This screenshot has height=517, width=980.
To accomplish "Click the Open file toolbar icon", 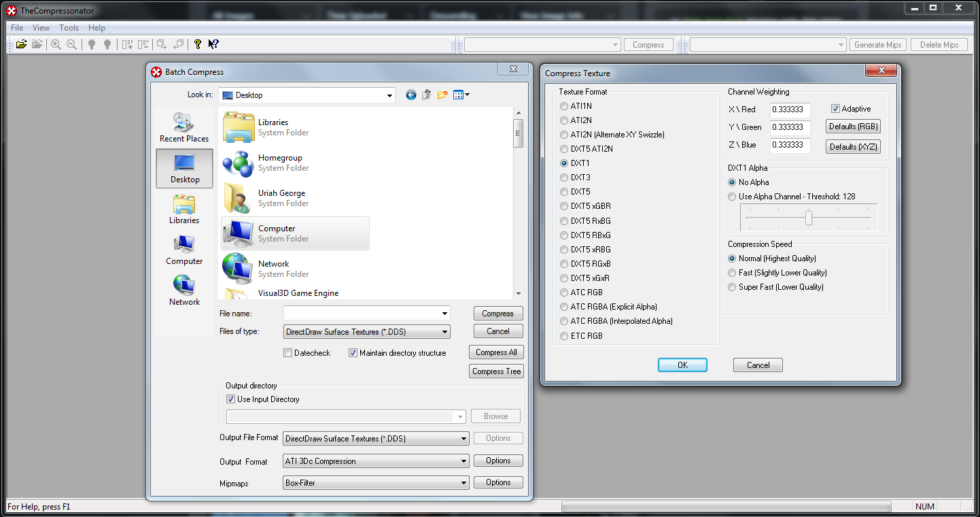I will [21, 44].
